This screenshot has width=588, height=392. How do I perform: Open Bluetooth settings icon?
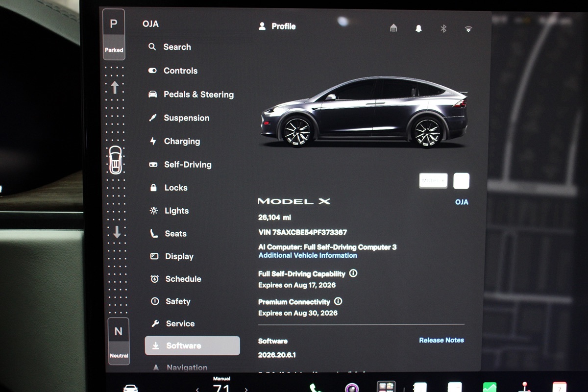point(443,28)
